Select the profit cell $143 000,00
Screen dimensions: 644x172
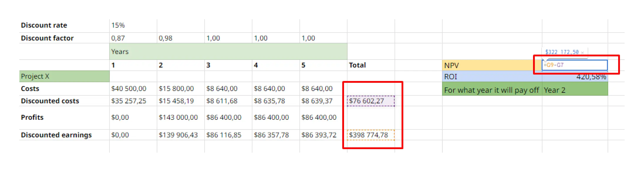click(181, 118)
